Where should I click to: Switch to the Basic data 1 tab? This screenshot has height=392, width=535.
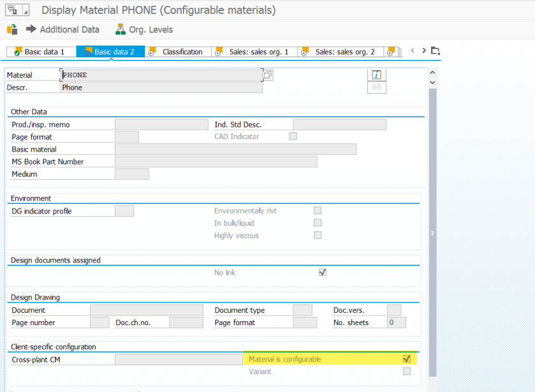(x=40, y=52)
